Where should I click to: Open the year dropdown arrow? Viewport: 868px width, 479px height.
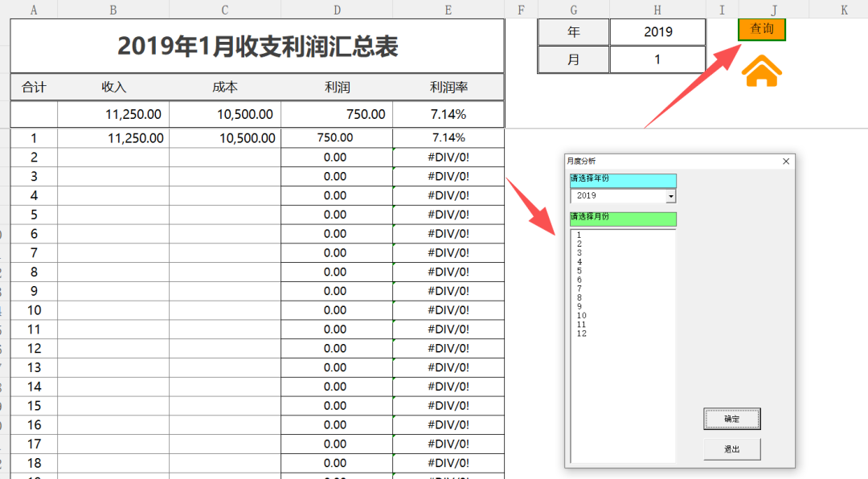[671, 196]
